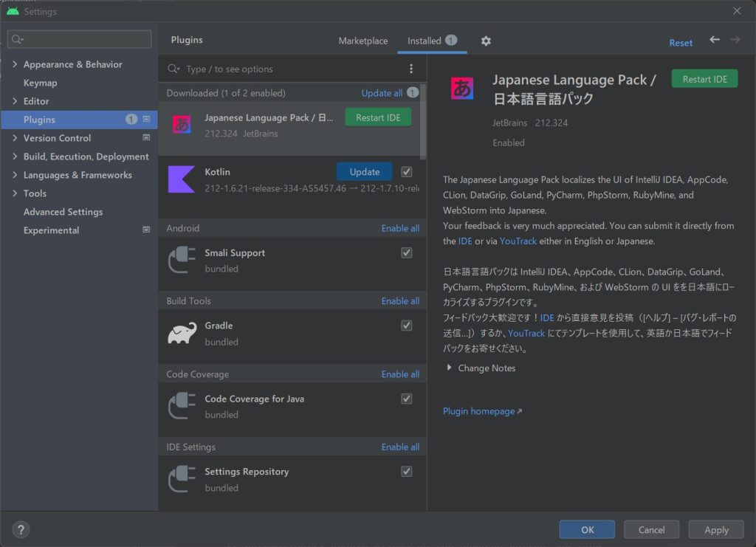Viewport: 756px width, 547px height.
Task: Expand Build, Execution, Deployment node
Action: pos(15,156)
